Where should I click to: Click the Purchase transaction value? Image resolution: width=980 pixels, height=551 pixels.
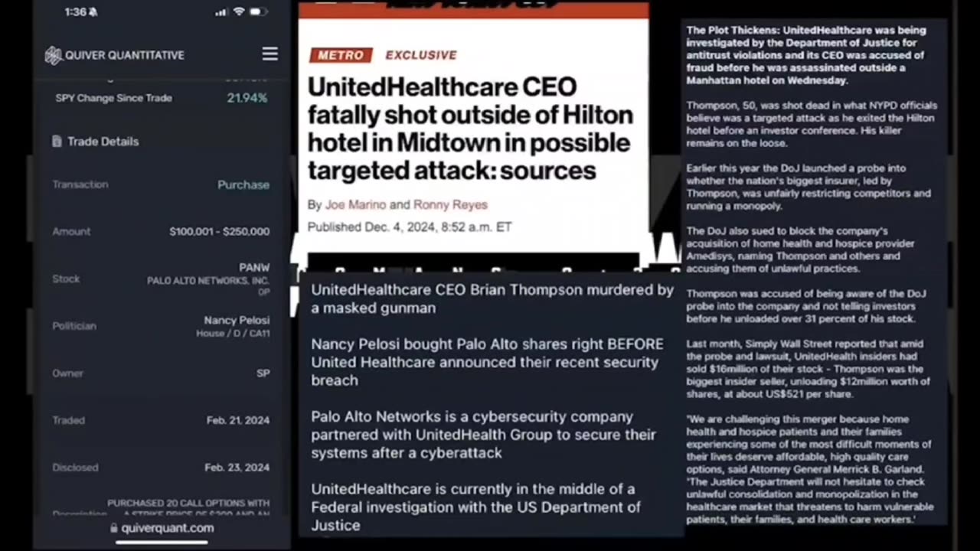[x=243, y=184]
